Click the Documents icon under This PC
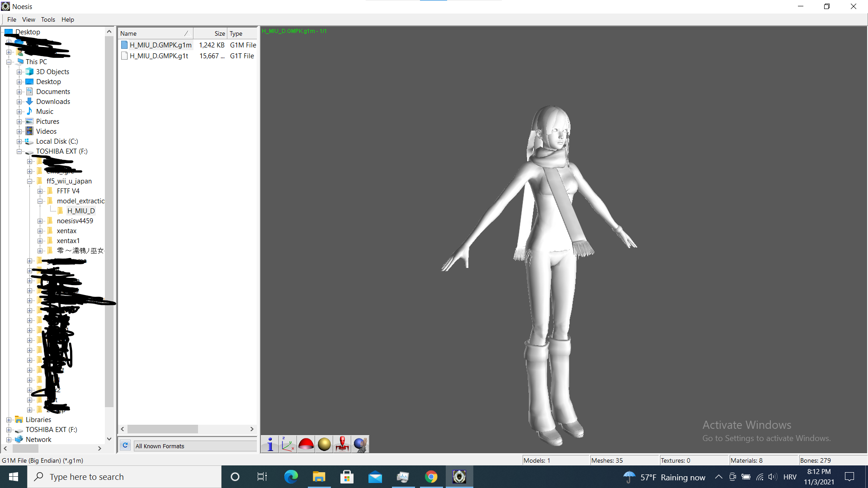This screenshot has height=488, width=868. (29, 92)
